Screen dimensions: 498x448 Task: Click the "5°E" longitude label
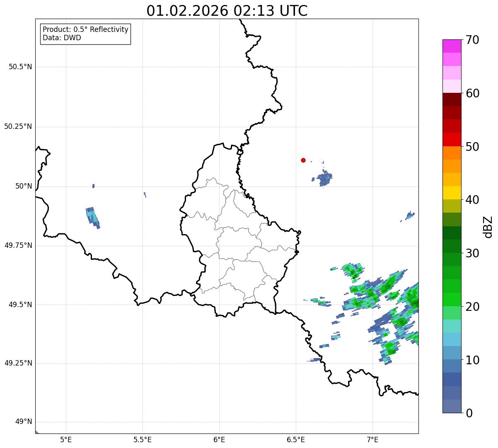click(66, 439)
